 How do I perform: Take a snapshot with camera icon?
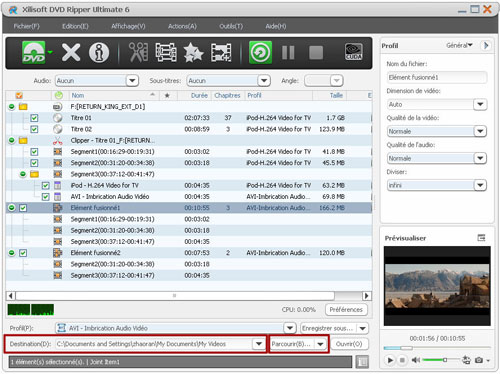click(479, 360)
